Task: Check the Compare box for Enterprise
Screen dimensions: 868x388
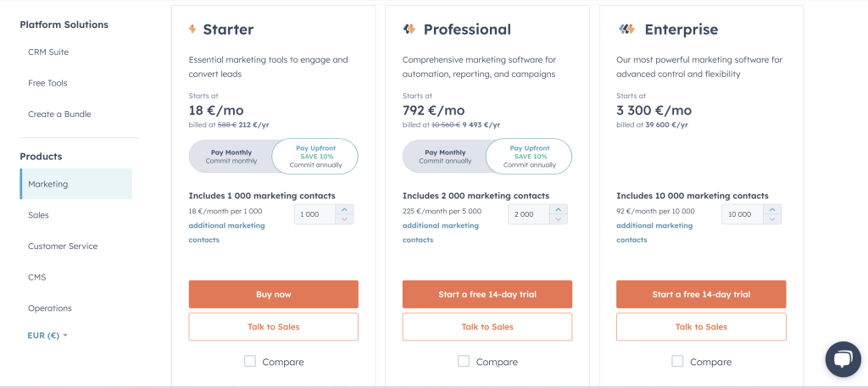Action: click(x=677, y=362)
